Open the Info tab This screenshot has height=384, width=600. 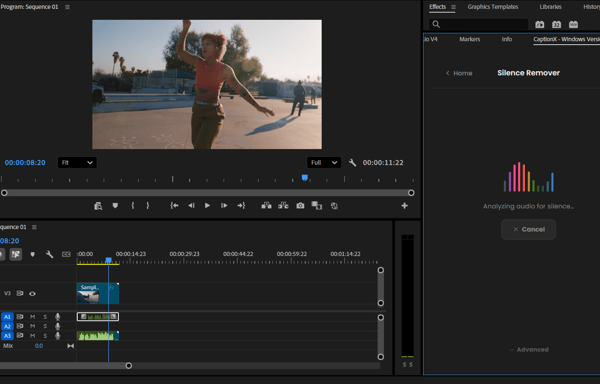point(507,39)
